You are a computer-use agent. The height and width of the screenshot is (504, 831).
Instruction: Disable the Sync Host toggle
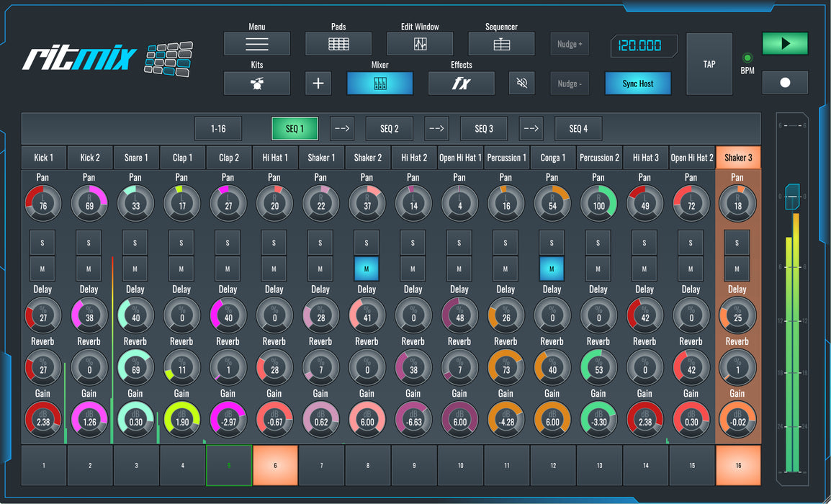pyautogui.click(x=637, y=84)
